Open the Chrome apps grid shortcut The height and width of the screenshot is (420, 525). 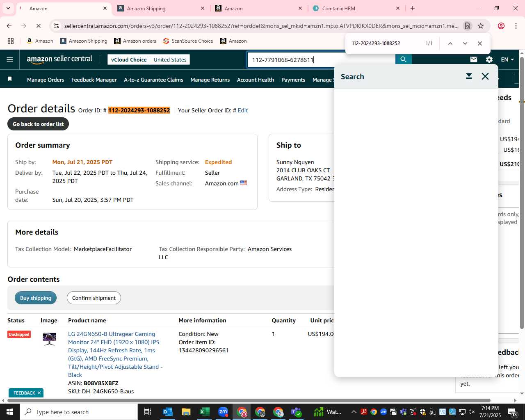[x=11, y=41]
